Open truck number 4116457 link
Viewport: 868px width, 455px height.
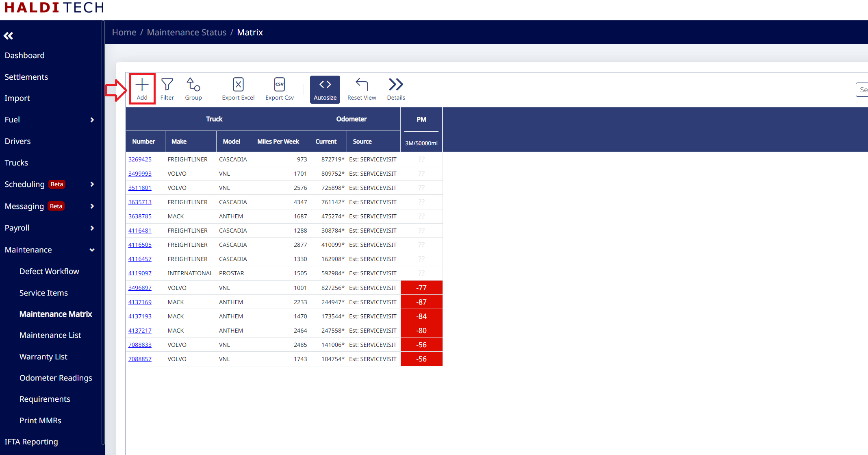140,259
